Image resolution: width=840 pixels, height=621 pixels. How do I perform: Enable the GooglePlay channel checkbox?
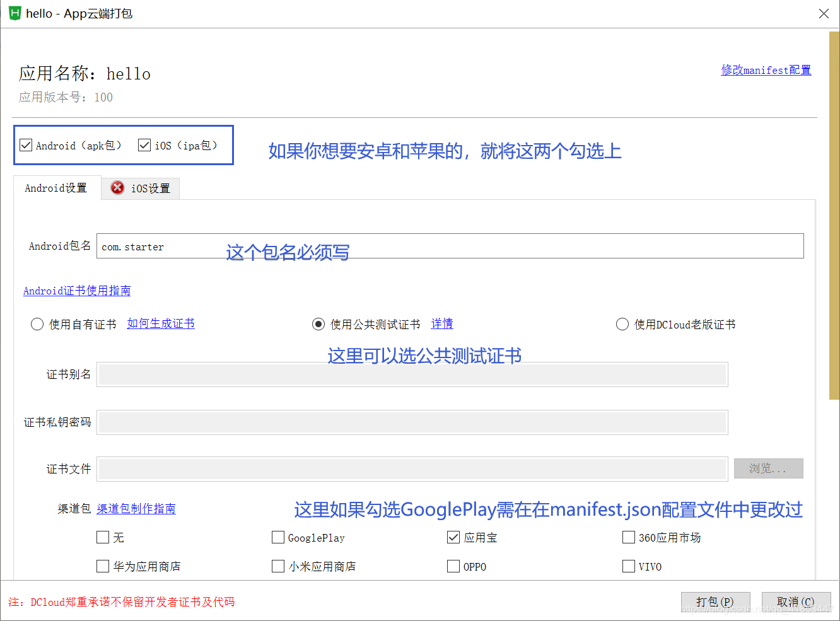[x=278, y=537]
